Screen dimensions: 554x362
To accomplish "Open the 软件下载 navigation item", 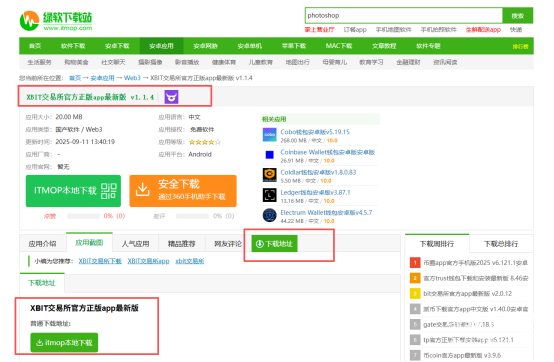I will click(73, 46).
